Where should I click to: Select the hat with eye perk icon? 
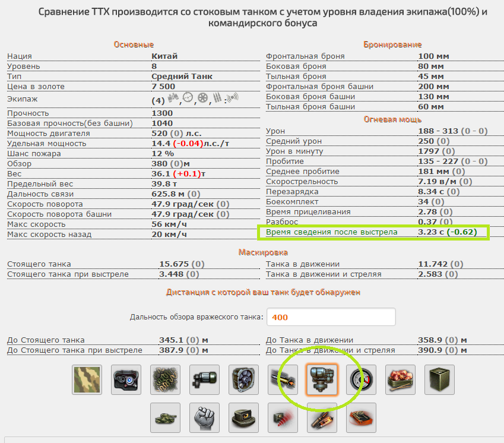coord(243,417)
